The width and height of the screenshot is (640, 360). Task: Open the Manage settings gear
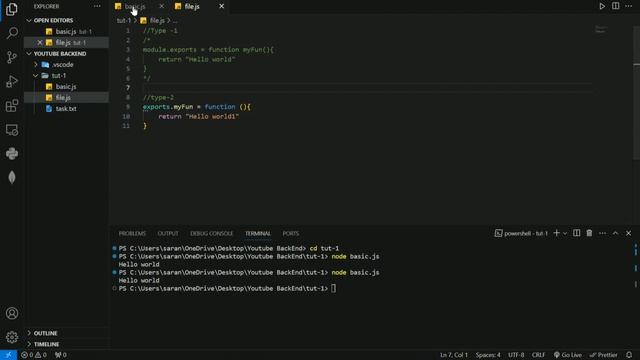12,337
